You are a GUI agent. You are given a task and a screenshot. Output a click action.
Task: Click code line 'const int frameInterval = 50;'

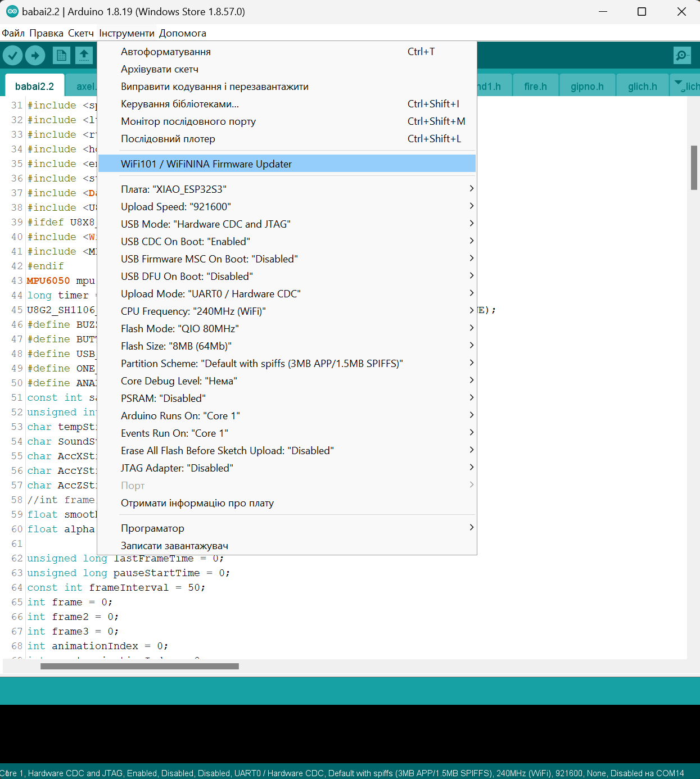[x=116, y=587]
